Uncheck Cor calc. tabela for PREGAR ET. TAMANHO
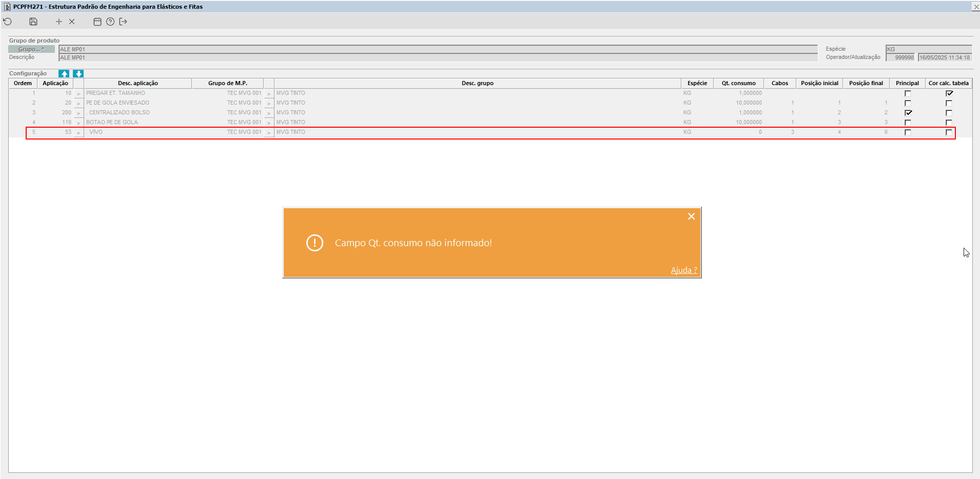Viewport: 980px width, 479px height. (949, 93)
